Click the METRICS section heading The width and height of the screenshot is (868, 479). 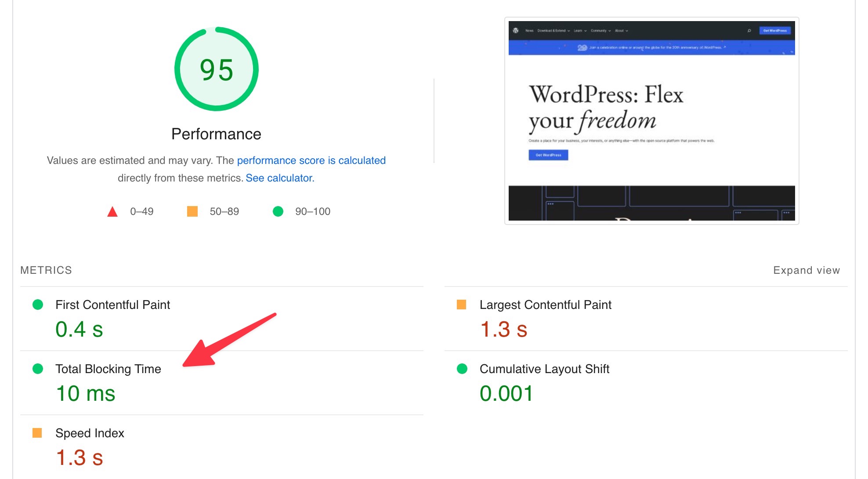tap(46, 270)
